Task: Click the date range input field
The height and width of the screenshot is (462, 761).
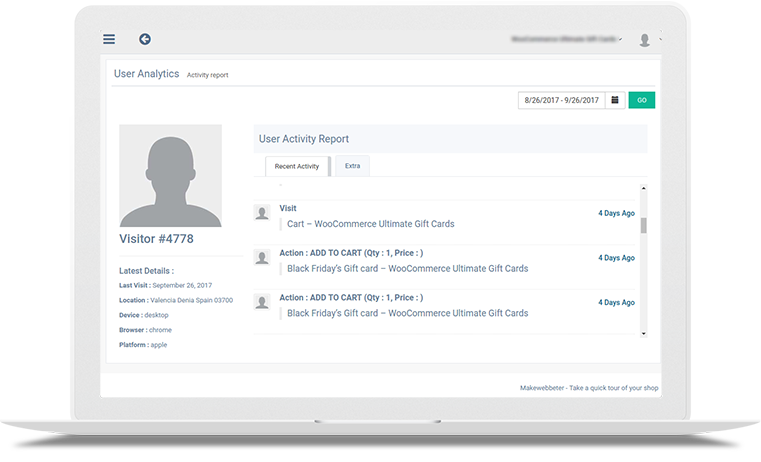Action: click(561, 100)
